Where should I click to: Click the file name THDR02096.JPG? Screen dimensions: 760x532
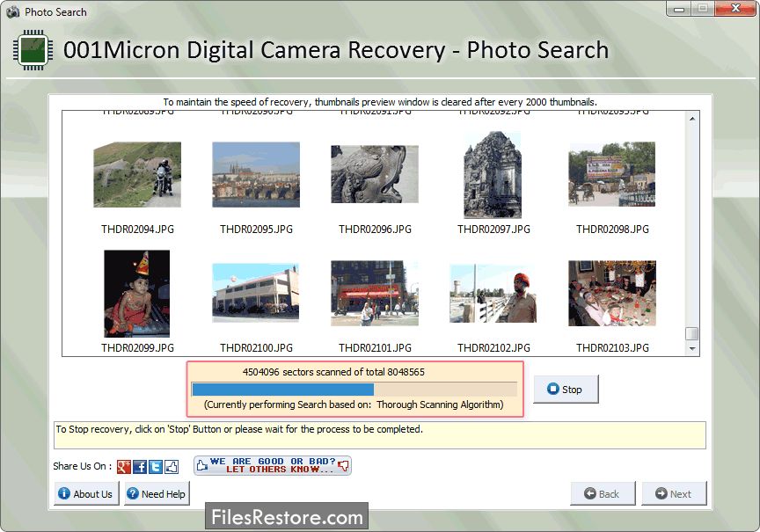tap(375, 230)
